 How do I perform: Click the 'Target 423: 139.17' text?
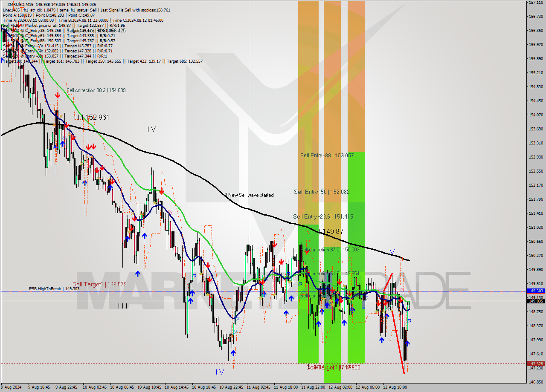(x=144, y=61)
